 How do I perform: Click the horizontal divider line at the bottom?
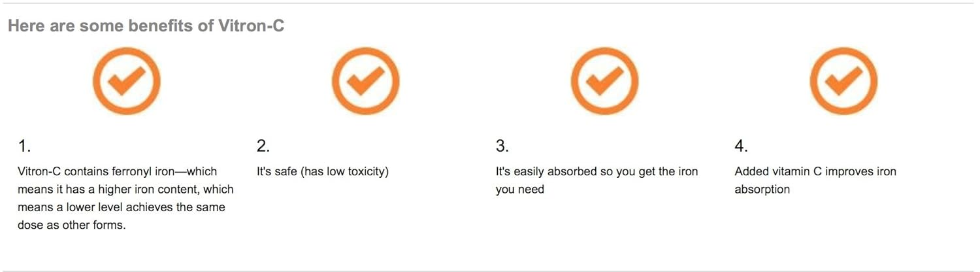(490, 271)
